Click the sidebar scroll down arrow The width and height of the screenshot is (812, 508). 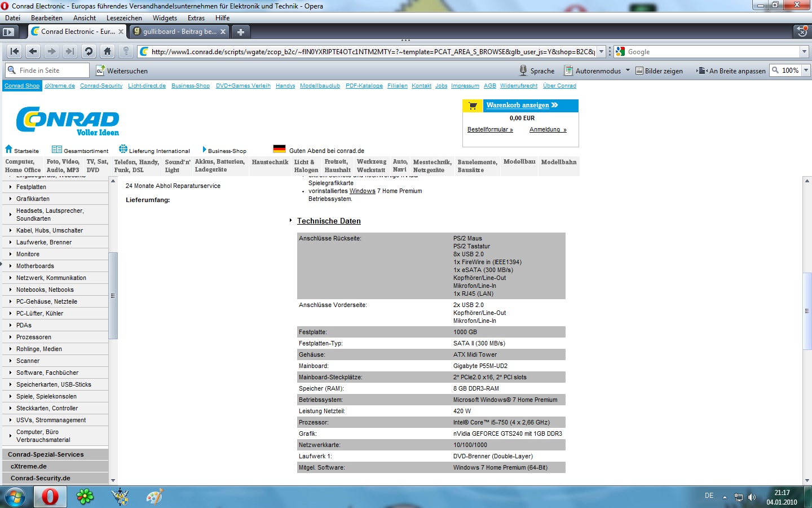click(x=113, y=480)
